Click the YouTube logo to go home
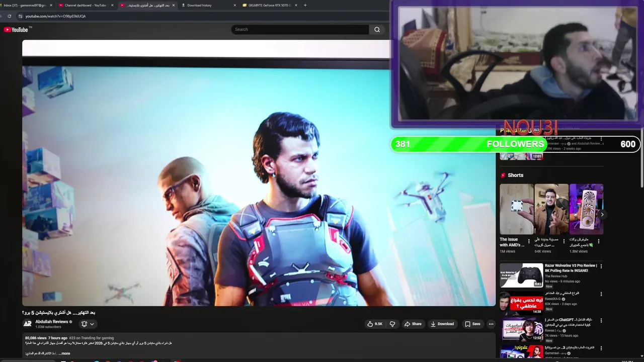Image resolution: width=644 pixels, height=362 pixels. [16, 30]
